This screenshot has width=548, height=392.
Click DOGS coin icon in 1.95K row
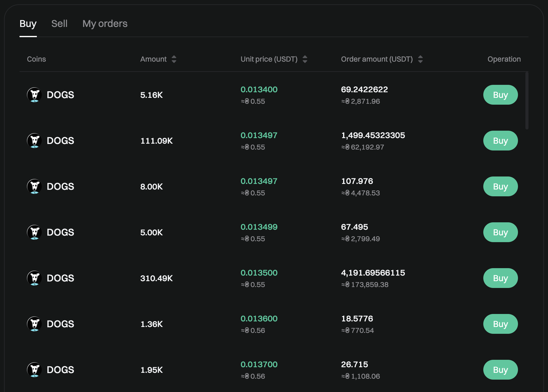(x=35, y=370)
